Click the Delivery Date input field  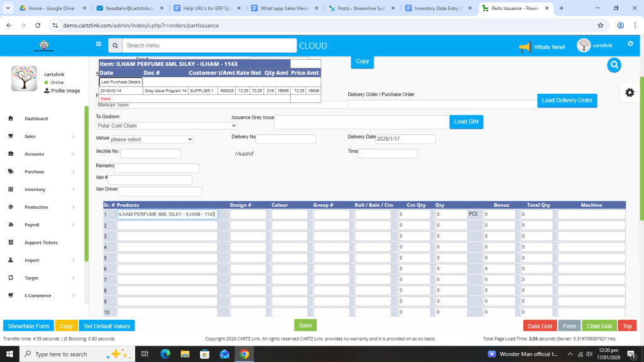coord(405,140)
